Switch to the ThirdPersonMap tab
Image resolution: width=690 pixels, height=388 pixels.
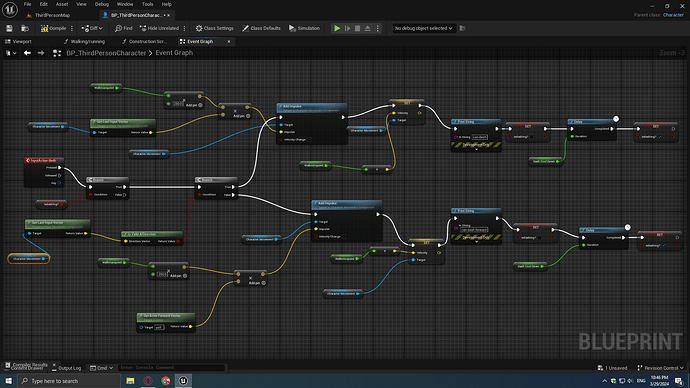pyautogui.click(x=52, y=15)
